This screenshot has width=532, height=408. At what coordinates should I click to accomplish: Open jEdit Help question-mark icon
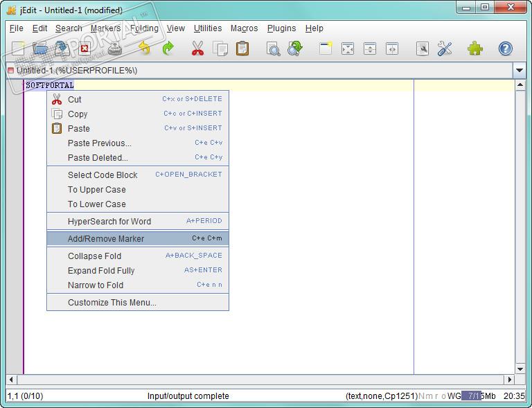pos(505,48)
